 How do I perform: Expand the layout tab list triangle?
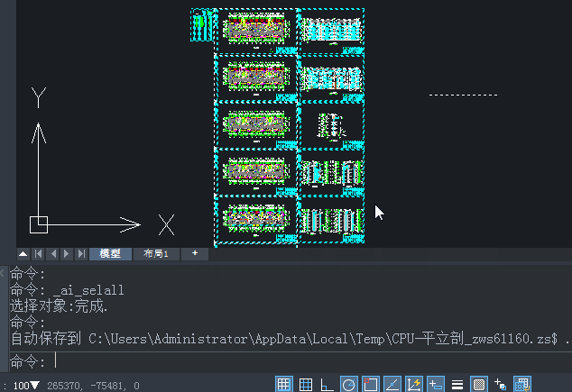[x=23, y=253]
